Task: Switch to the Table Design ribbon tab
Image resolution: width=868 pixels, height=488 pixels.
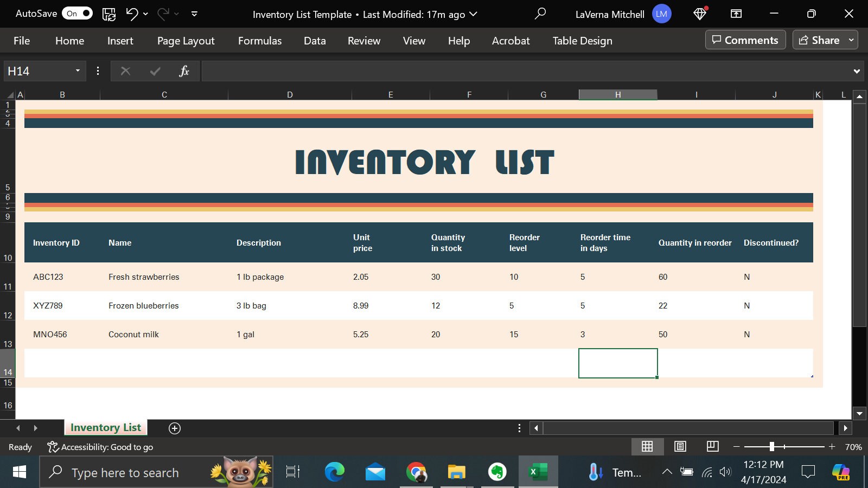Action: click(582, 41)
